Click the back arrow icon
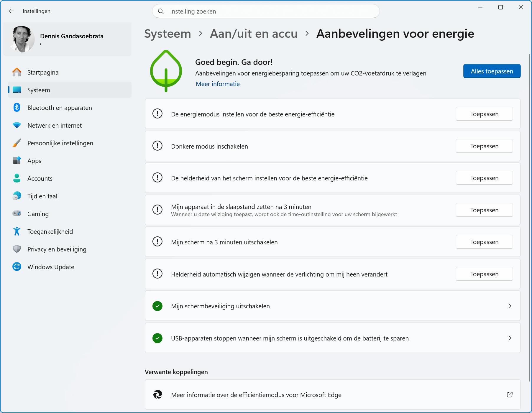 [11, 11]
